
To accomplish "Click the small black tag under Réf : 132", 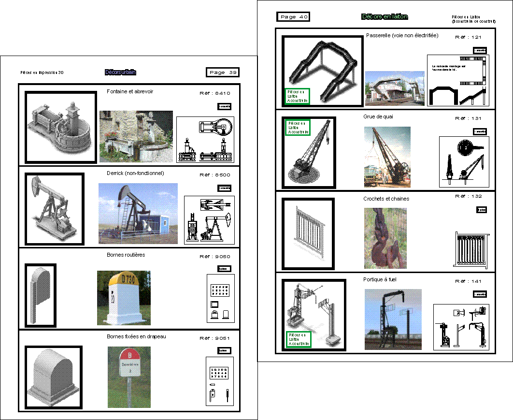I will click(482, 209).
